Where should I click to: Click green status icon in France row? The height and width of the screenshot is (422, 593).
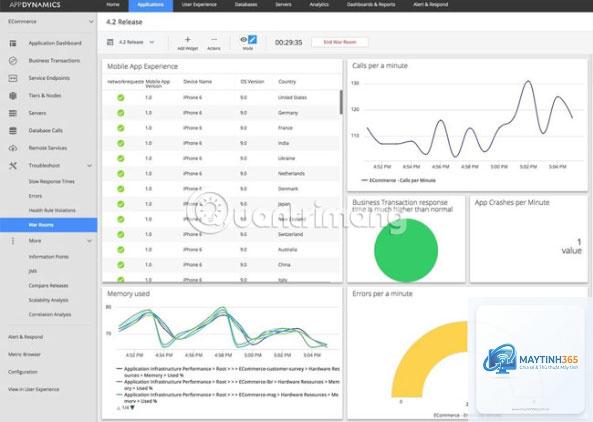(121, 128)
